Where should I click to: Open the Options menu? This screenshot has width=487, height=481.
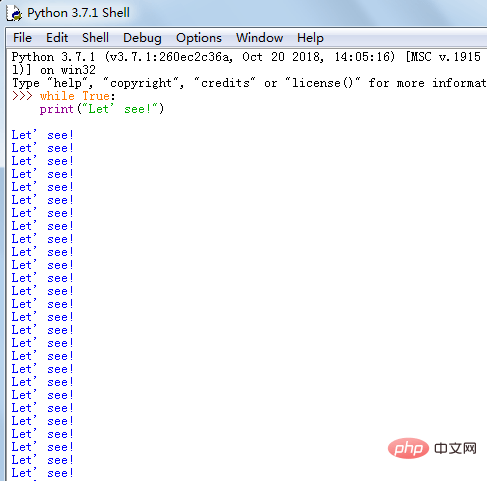[x=199, y=38]
